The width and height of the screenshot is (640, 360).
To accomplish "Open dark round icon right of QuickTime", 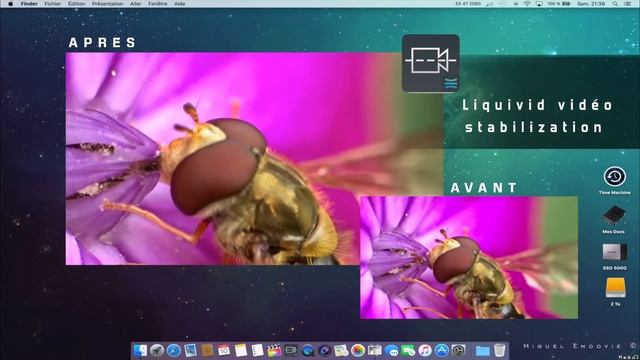I will pos(324,350).
